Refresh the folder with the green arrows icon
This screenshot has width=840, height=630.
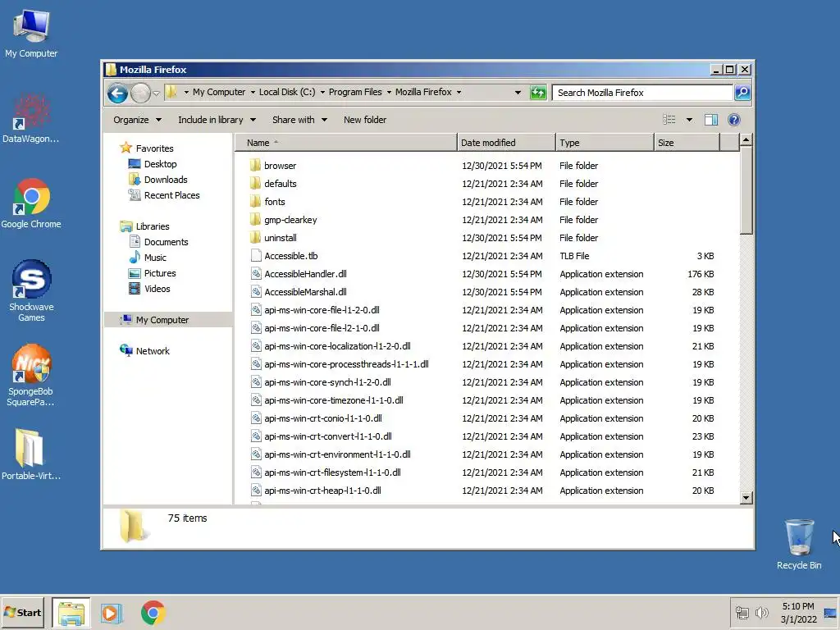click(x=538, y=93)
